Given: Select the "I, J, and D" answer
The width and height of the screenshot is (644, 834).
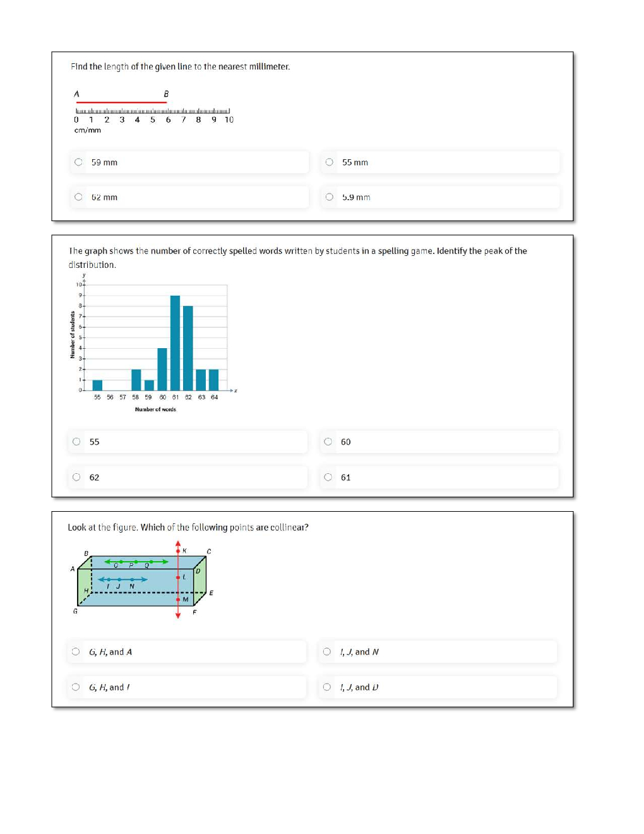Looking at the screenshot, I should pyautogui.click(x=326, y=687).
